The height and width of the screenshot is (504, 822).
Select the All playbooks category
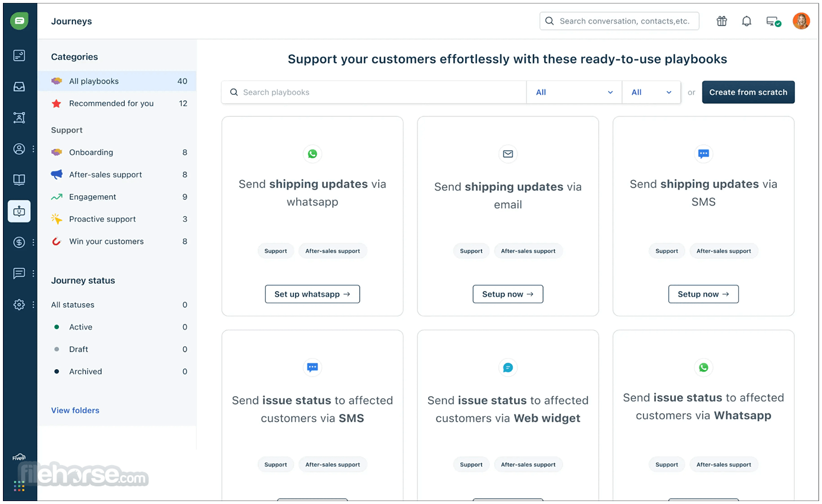(117, 81)
